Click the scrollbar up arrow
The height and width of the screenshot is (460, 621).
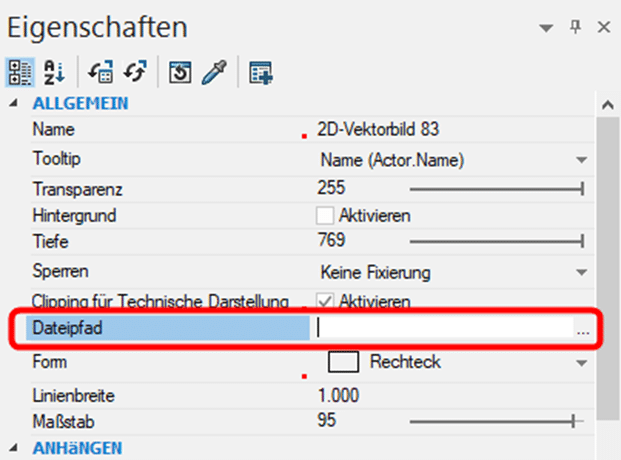click(x=608, y=105)
